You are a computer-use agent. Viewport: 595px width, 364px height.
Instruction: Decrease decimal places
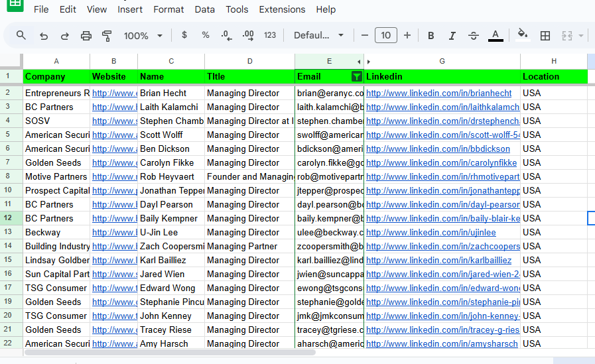tap(227, 36)
